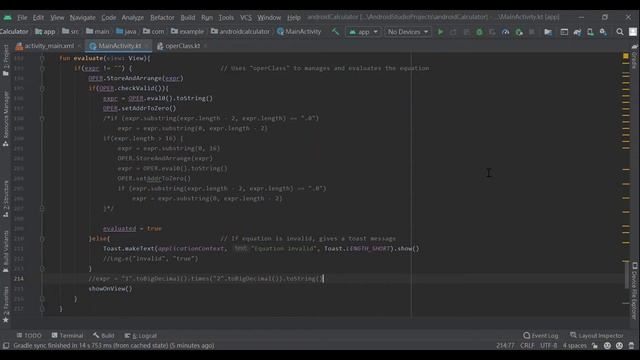Click the tool windows quick-access icon in status bar
640x360 pixels.
(x=6, y=346)
